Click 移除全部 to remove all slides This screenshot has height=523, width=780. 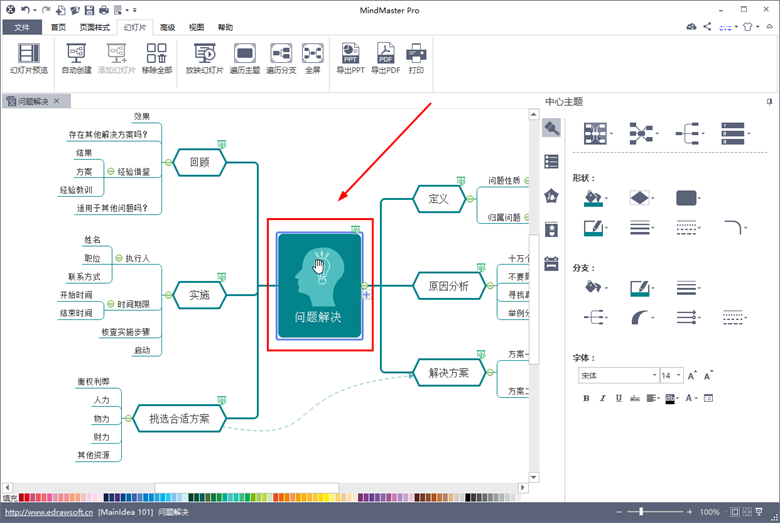(x=157, y=58)
